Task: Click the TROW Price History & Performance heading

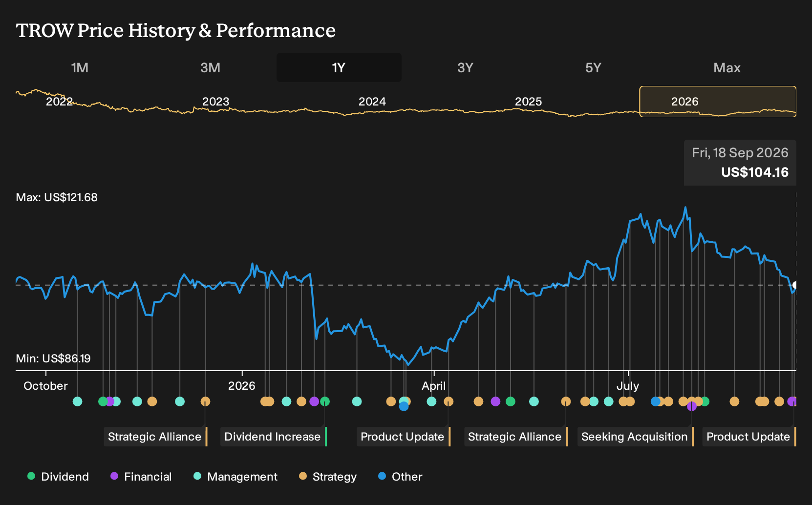Action: pyautogui.click(x=176, y=30)
